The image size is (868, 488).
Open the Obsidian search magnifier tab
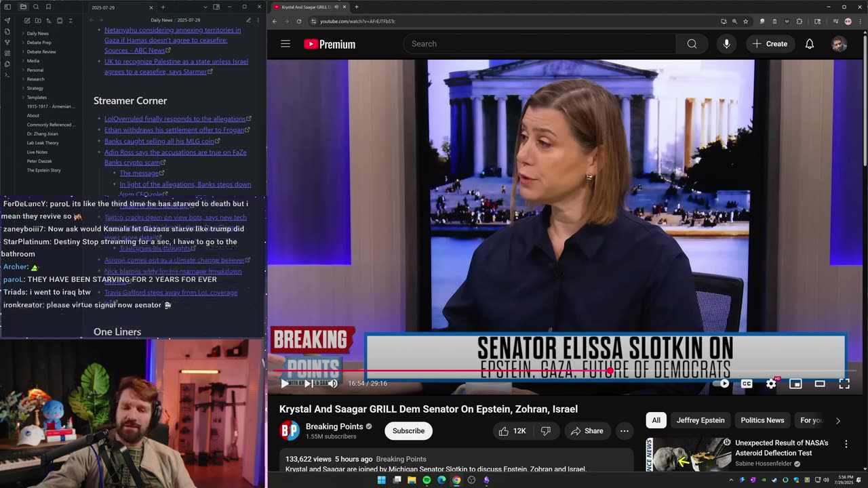pyautogui.click(x=35, y=7)
